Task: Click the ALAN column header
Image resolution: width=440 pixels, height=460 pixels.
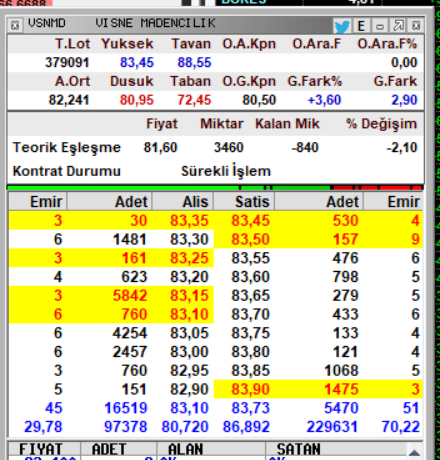Action: point(185,449)
